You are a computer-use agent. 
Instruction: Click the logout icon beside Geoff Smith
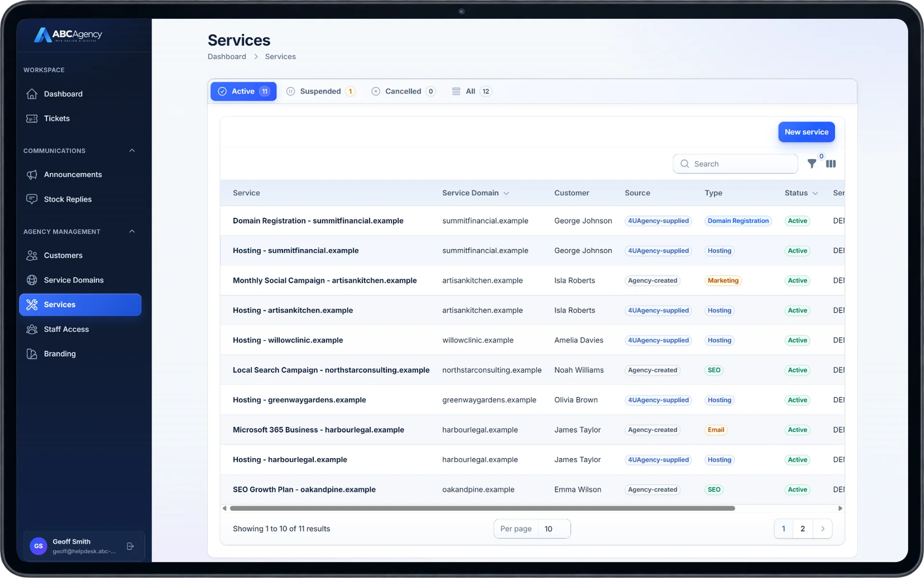click(x=130, y=546)
